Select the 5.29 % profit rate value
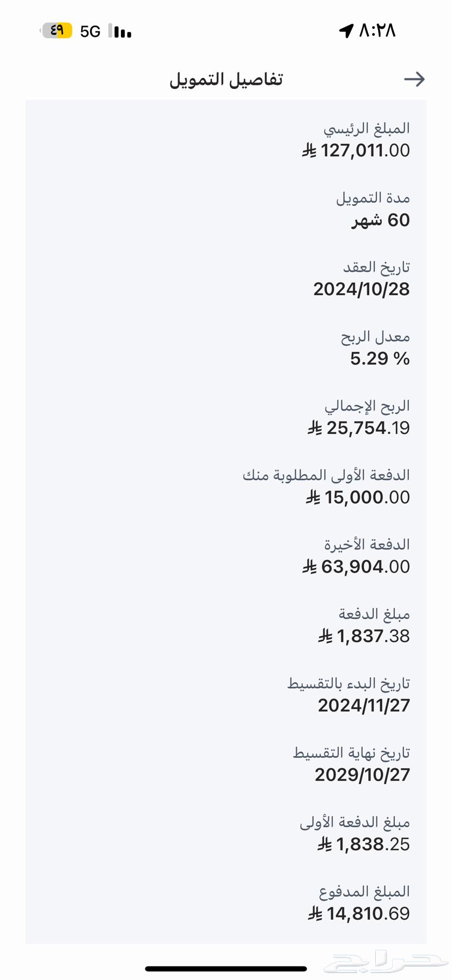Screen dimensions: 452x980 [x=380, y=359]
